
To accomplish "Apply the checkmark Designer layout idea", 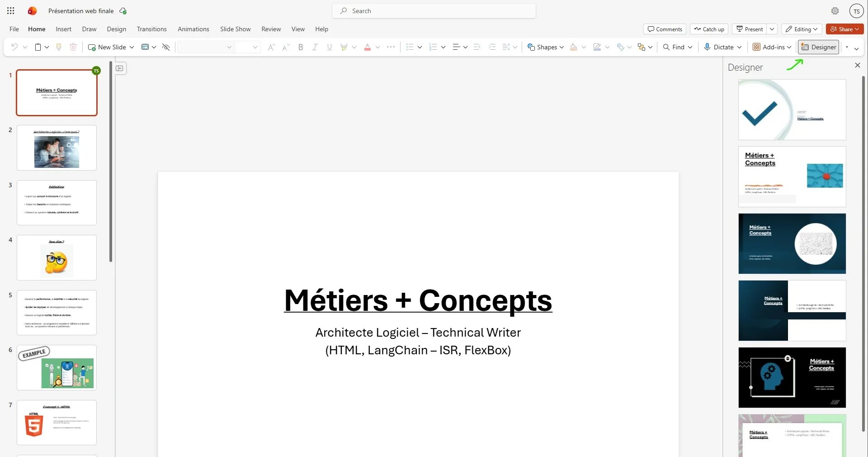I will (x=792, y=110).
